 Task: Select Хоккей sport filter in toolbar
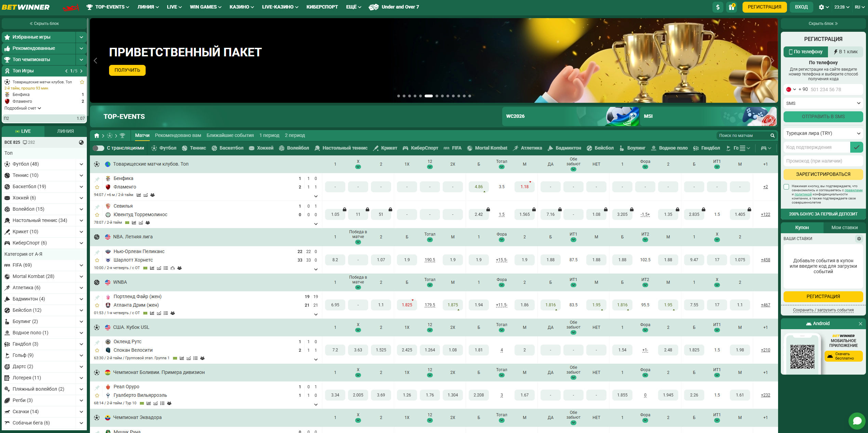(261, 148)
